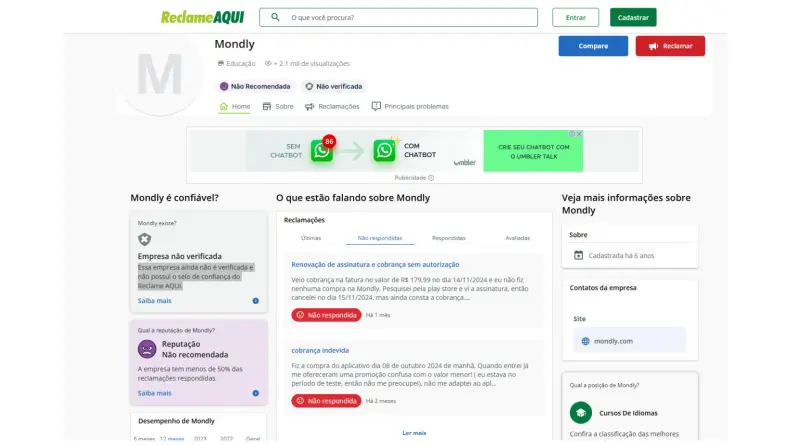Select the 12 meses performance period
The height and width of the screenshot is (445, 790).
pos(172,439)
